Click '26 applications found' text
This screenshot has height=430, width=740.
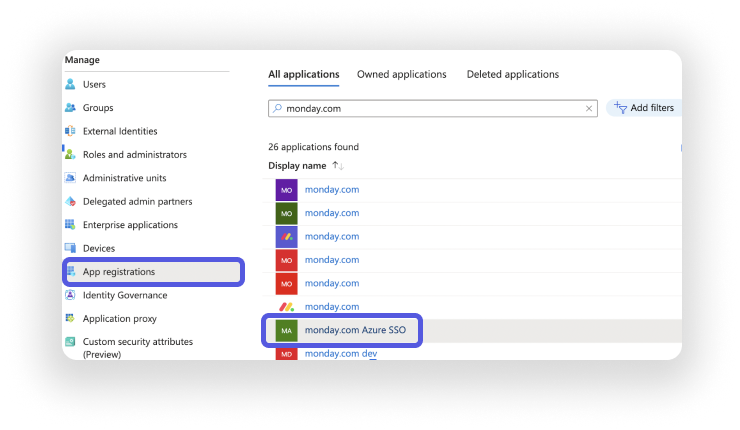click(313, 147)
